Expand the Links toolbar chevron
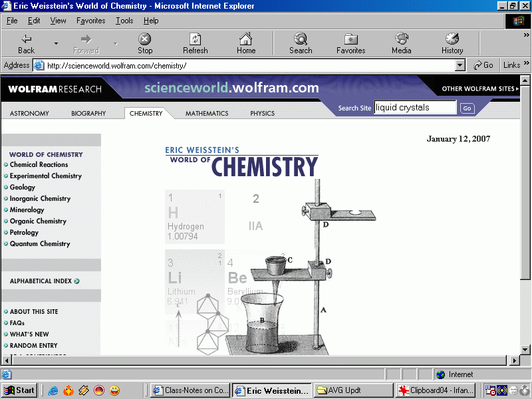 tap(526, 63)
